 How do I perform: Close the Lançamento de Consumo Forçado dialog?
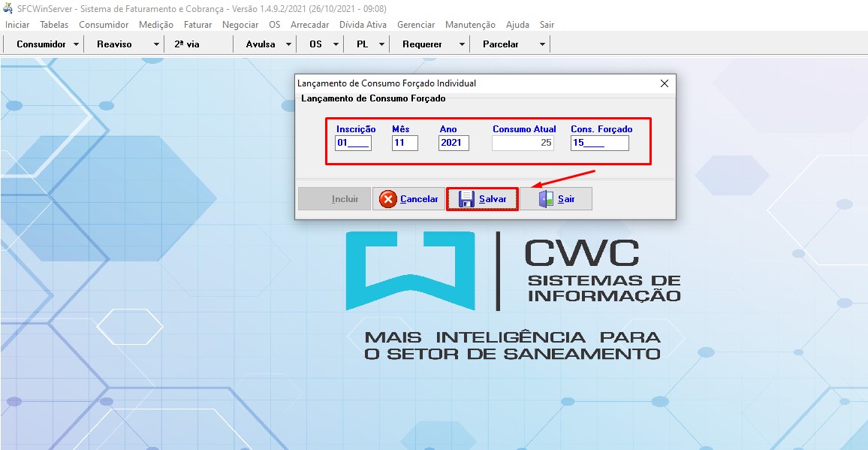point(664,83)
